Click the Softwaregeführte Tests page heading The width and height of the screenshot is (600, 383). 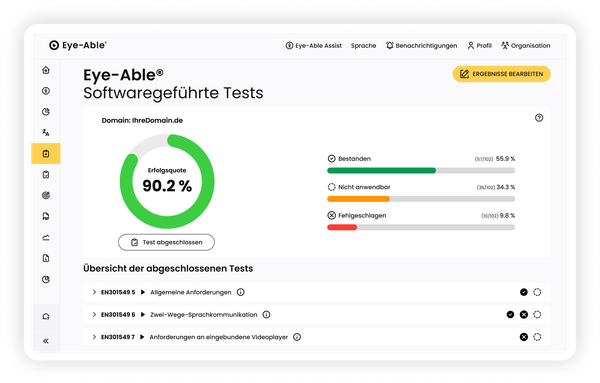[173, 93]
